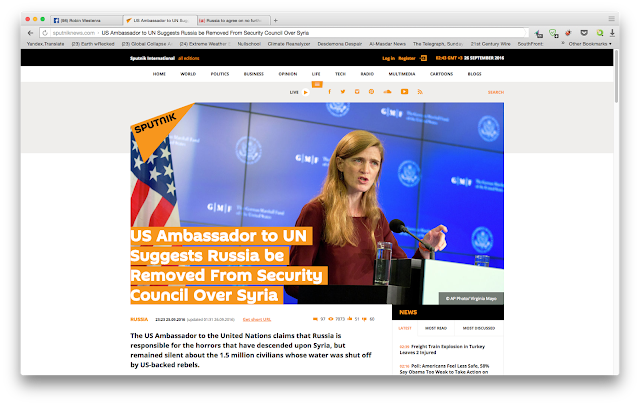
Task: Select the WORLD menu item
Action: tap(188, 74)
